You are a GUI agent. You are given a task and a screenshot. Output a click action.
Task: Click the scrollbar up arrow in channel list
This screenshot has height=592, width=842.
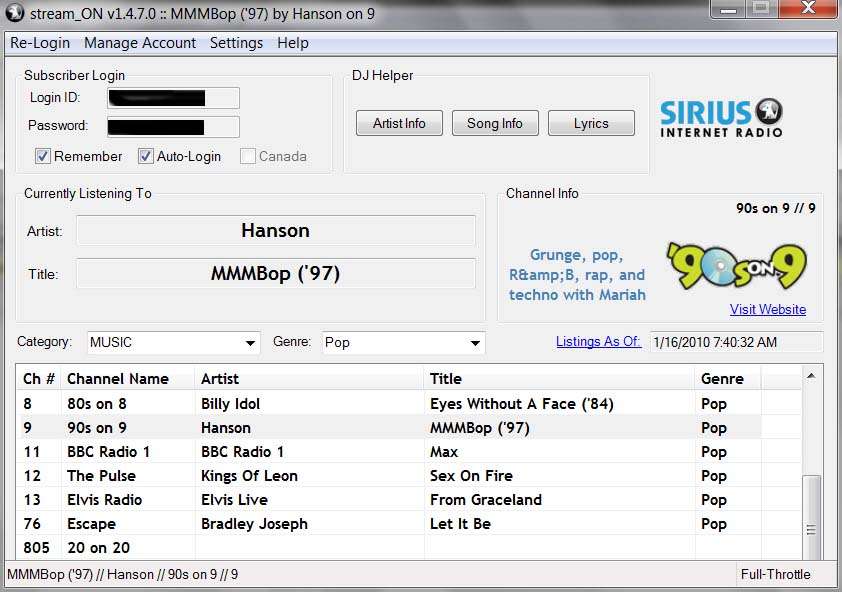pos(811,376)
